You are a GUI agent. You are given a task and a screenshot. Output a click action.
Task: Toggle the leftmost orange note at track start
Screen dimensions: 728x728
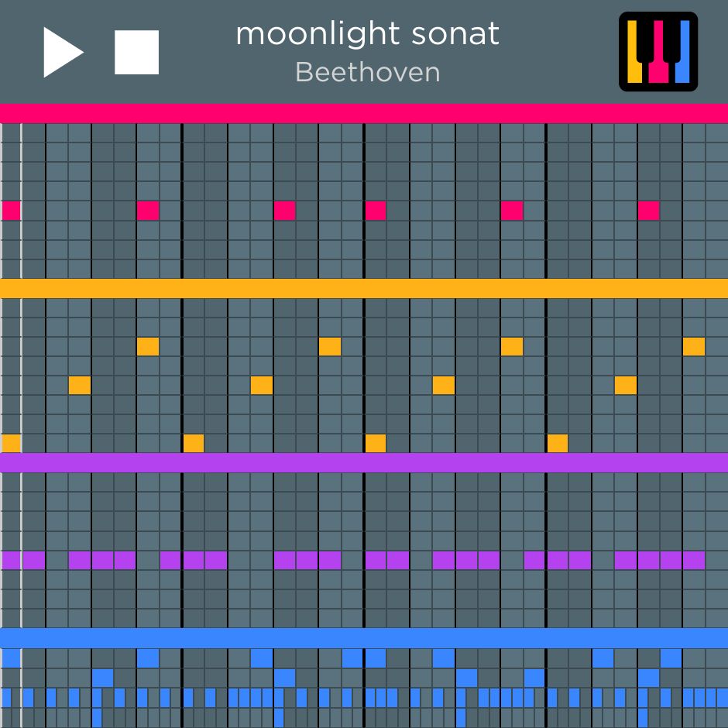pyautogui.click(x=11, y=444)
